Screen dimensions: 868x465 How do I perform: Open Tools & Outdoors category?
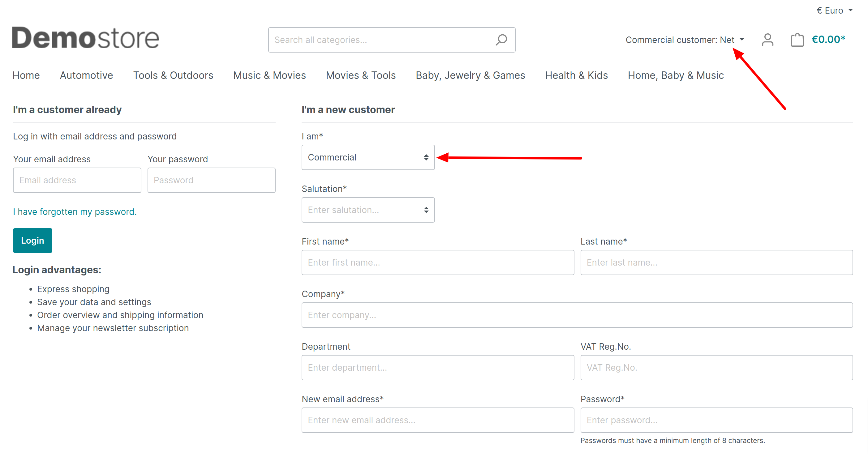[x=173, y=75]
